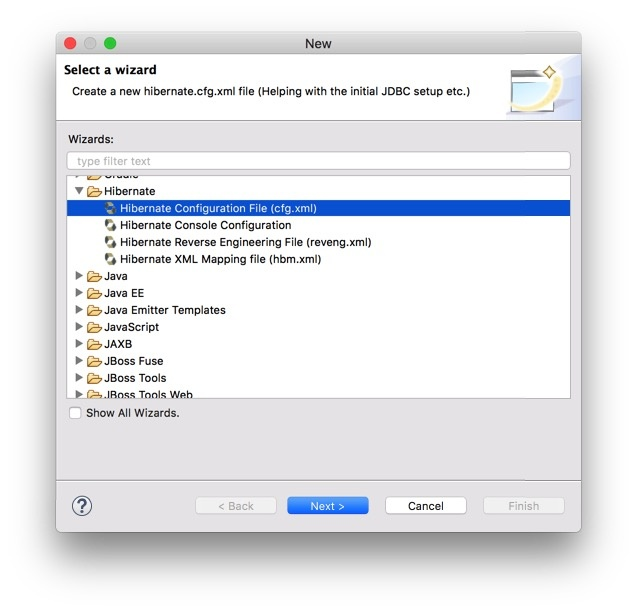Expand the JBoss Fuse tree node

79,360
